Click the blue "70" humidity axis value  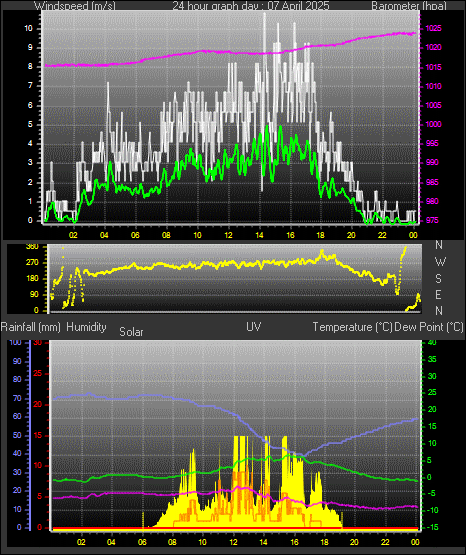(17, 399)
